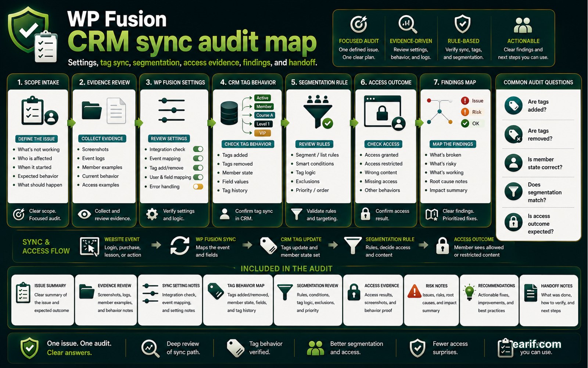Image resolution: width=588 pixels, height=368 pixels.
Task: Click the Findings Map node graph icon
Action: coord(440,111)
